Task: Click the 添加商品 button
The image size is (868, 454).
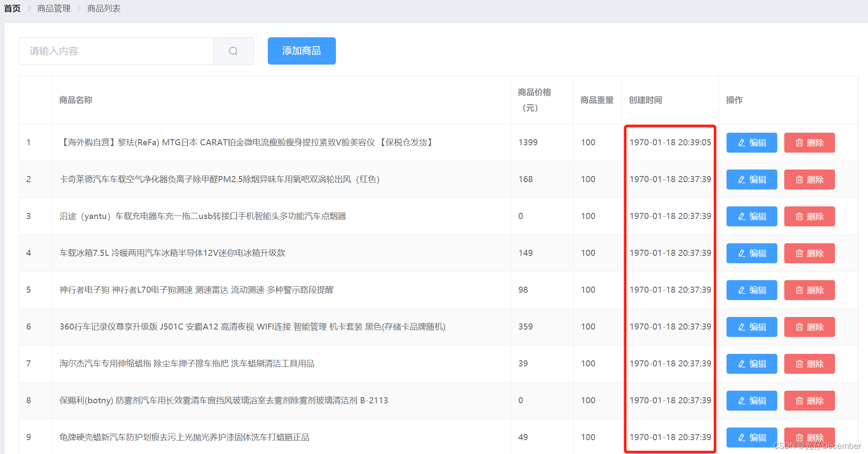Action: click(302, 51)
